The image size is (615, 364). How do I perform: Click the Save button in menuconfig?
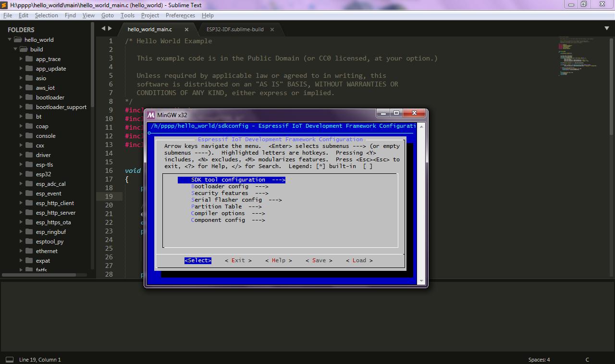click(319, 260)
